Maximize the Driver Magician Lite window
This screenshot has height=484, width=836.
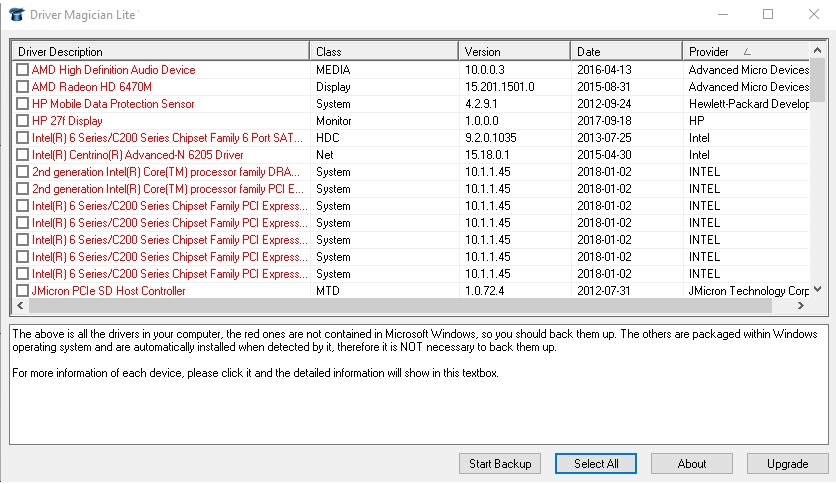pos(768,15)
